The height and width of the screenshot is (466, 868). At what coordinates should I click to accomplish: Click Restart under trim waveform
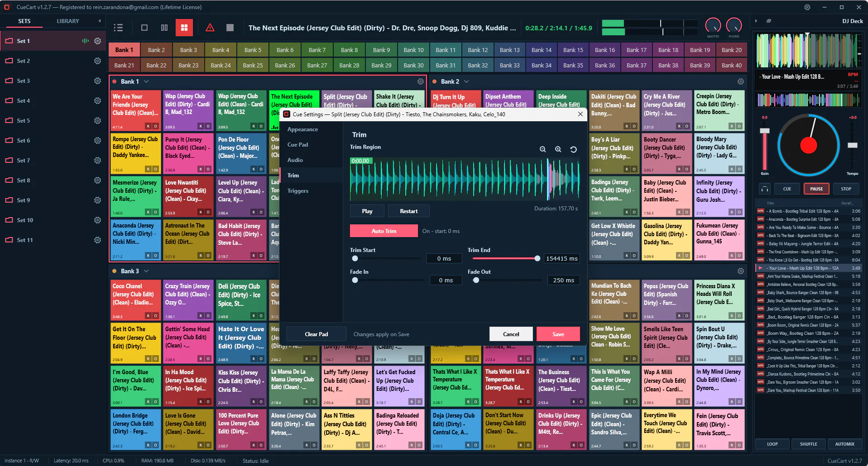409,211
